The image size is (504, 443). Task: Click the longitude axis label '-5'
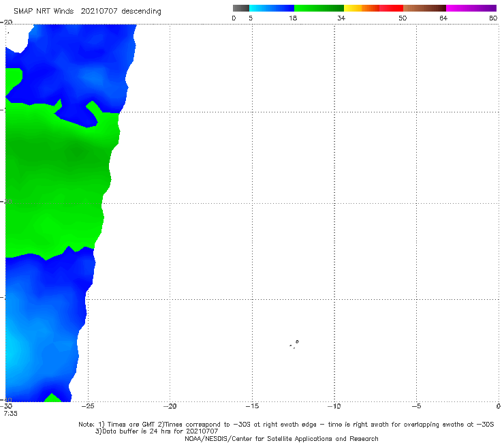tap(416, 406)
